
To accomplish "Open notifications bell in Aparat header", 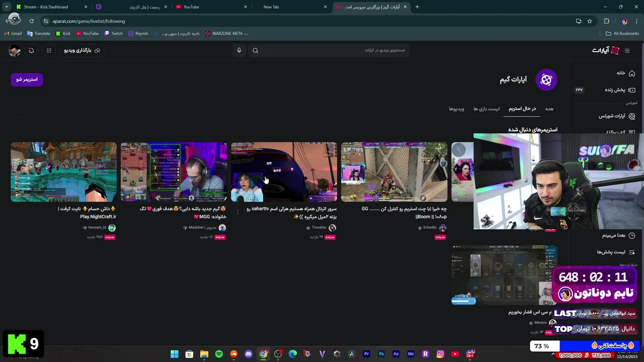I will [31, 50].
